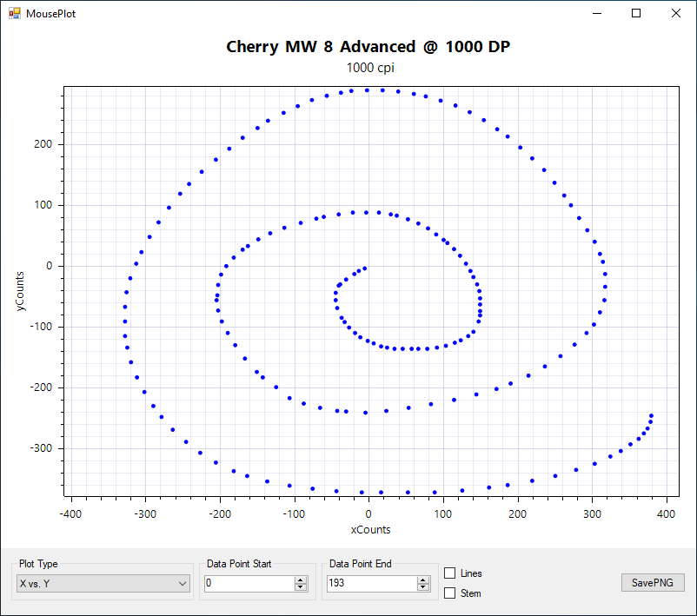The width and height of the screenshot is (697, 616).
Task: Click the x-axis tick label 400
Action: [x=666, y=514]
